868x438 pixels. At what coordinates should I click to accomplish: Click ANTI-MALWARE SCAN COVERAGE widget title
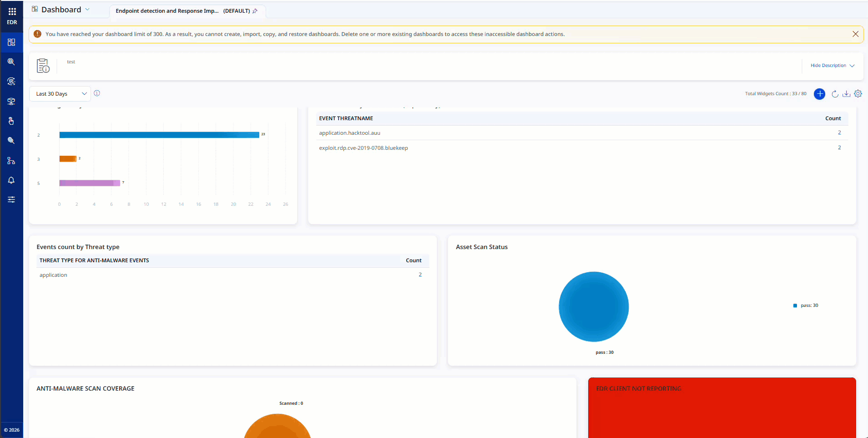point(86,388)
